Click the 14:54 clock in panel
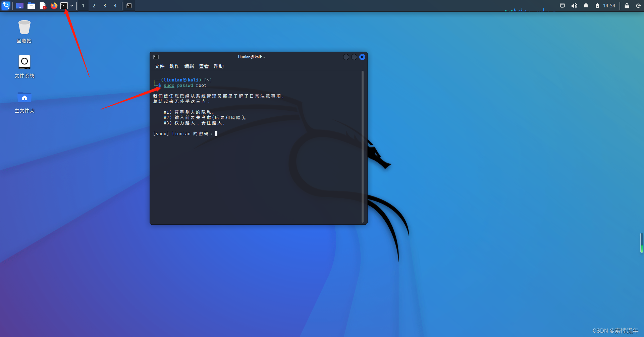This screenshot has height=337, width=644. coord(609,6)
